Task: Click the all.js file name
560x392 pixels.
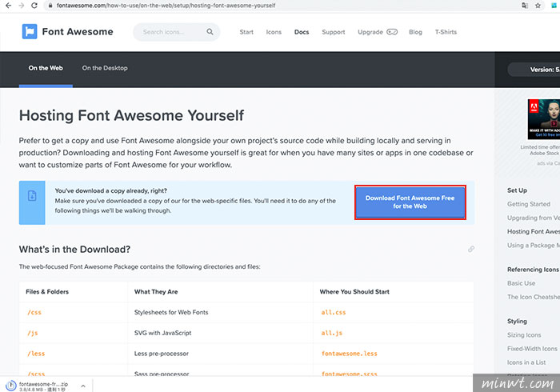Action: [331, 333]
